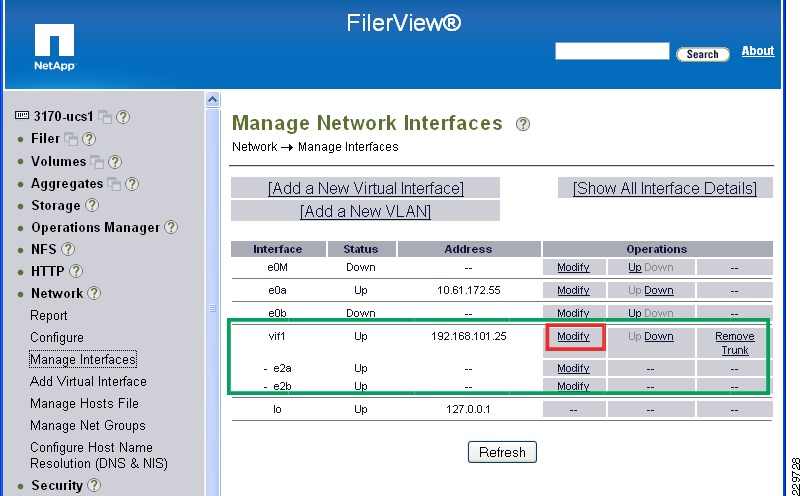Screen dimensions: 800x496
Task: Expand the Aggregates menu
Action: (x=67, y=184)
